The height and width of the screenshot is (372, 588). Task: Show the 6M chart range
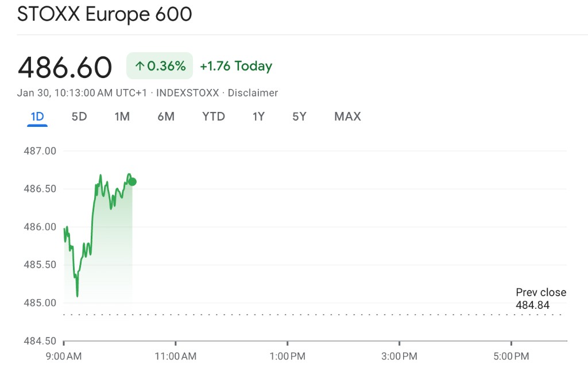[x=166, y=117]
